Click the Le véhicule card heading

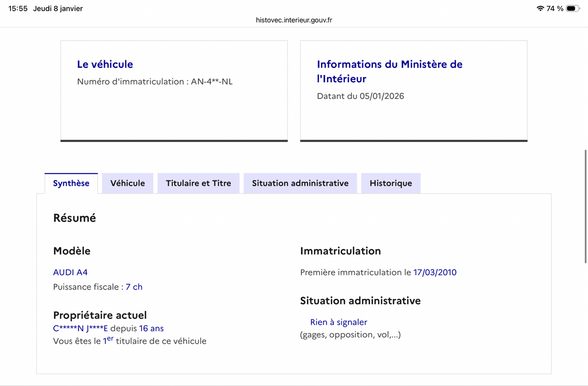coord(105,64)
